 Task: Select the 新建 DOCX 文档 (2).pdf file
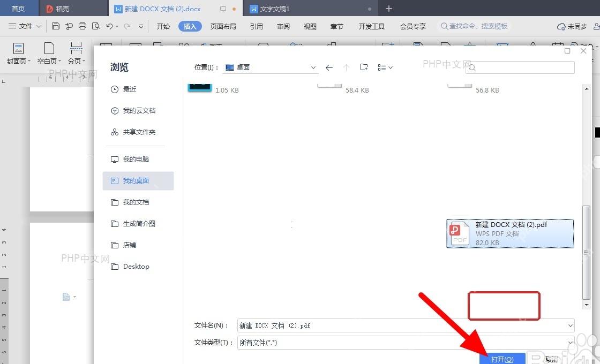click(510, 233)
